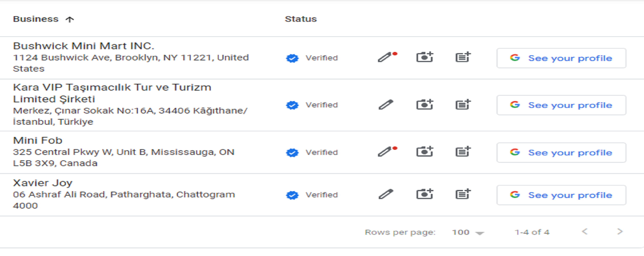Select the edit pencil for Kara VIP Taşımacılık

(x=385, y=105)
